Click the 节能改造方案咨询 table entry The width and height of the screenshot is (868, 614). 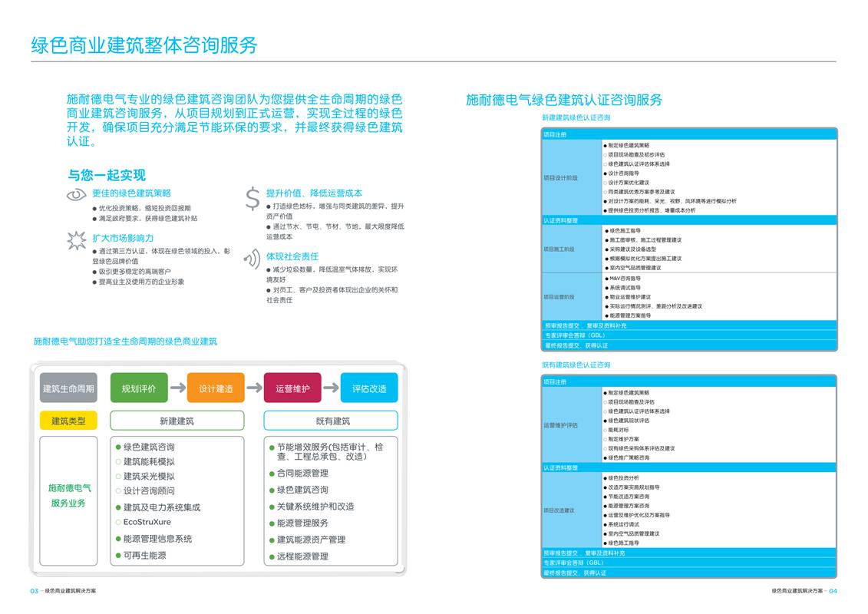[627, 497]
